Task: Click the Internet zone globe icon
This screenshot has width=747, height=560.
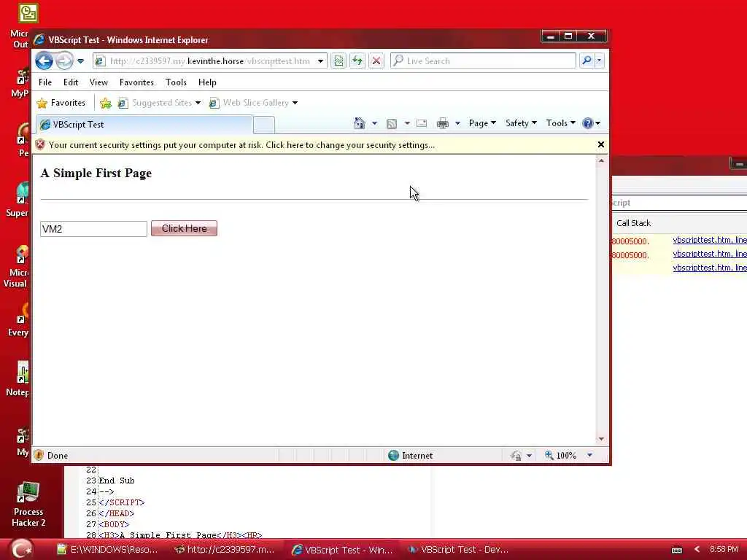Action: pyautogui.click(x=393, y=456)
